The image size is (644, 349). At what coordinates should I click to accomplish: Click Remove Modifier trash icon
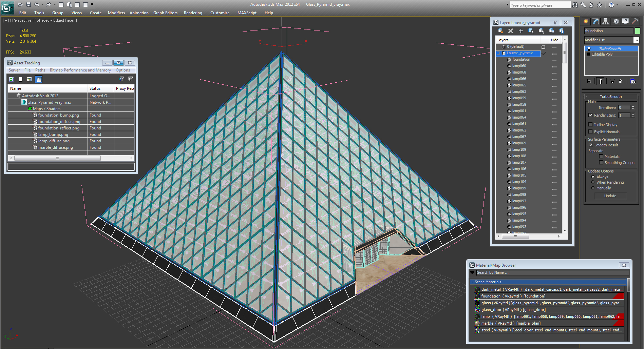[x=621, y=81]
